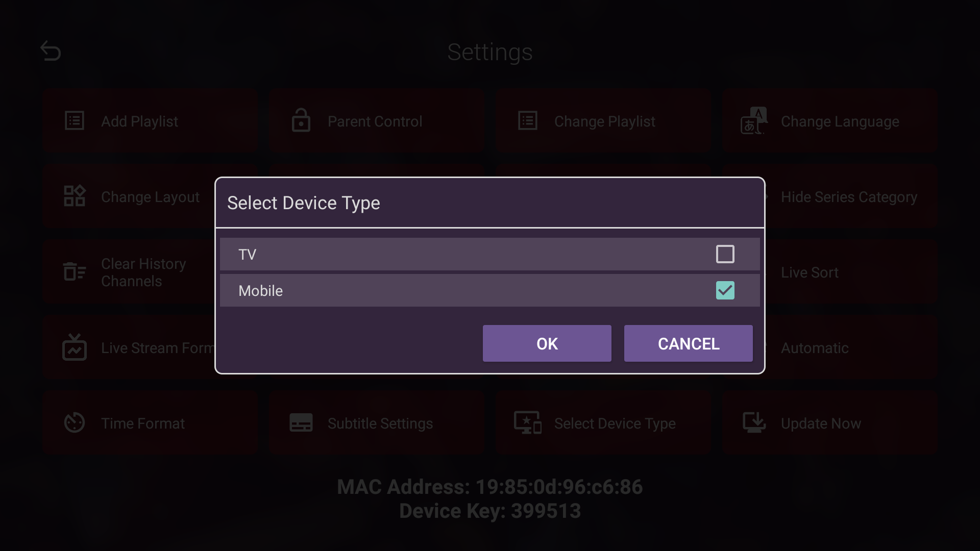
Task: Click the back arrow icon
Action: [50, 51]
